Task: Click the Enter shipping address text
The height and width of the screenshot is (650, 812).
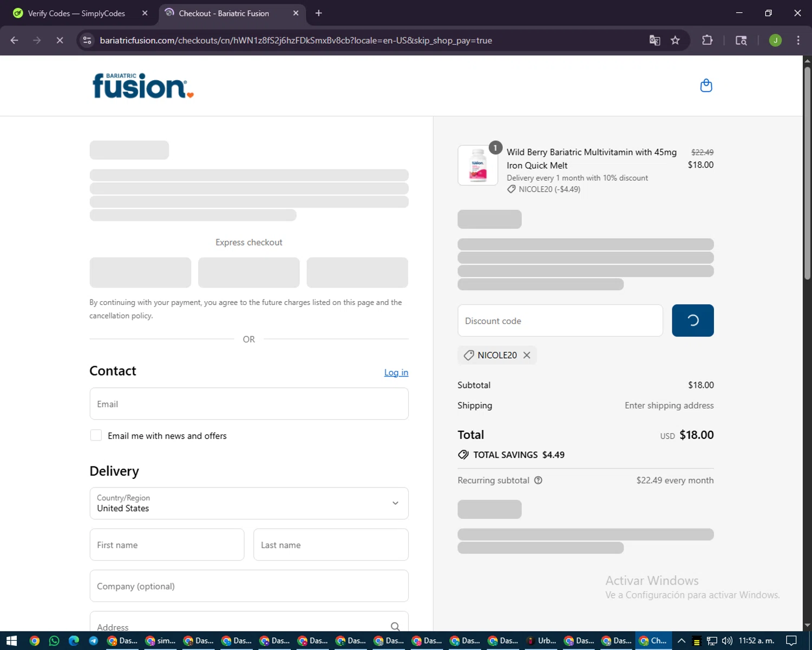Action: click(669, 406)
